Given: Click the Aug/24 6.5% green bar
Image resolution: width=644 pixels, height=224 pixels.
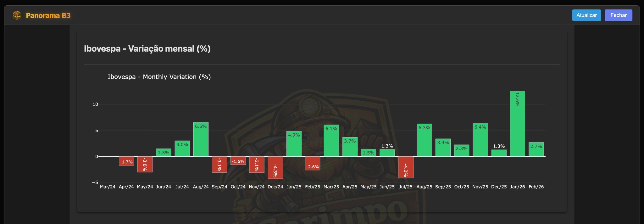Looking at the screenshot, I should [201, 139].
